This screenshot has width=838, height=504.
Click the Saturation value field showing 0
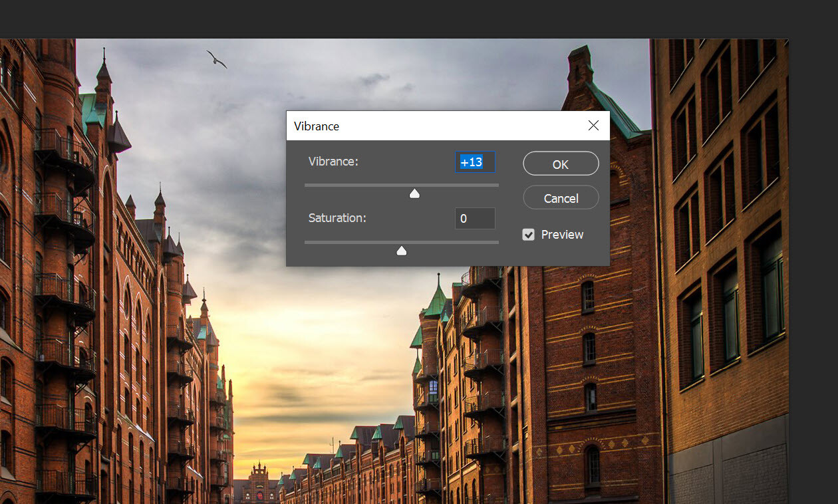point(475,218)
